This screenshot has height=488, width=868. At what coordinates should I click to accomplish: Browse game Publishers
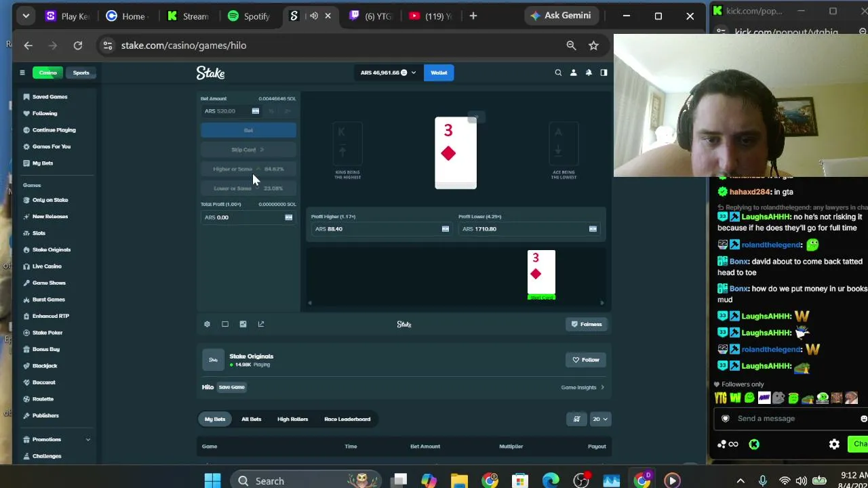pyautogui.click(x=45, y=415)
